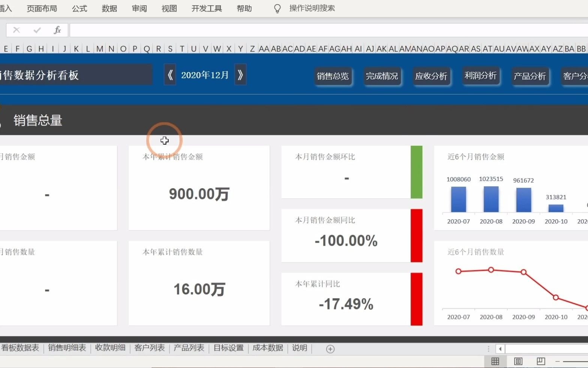
Task: Select the 2020年12月 month cell
Action: (205, 75)
